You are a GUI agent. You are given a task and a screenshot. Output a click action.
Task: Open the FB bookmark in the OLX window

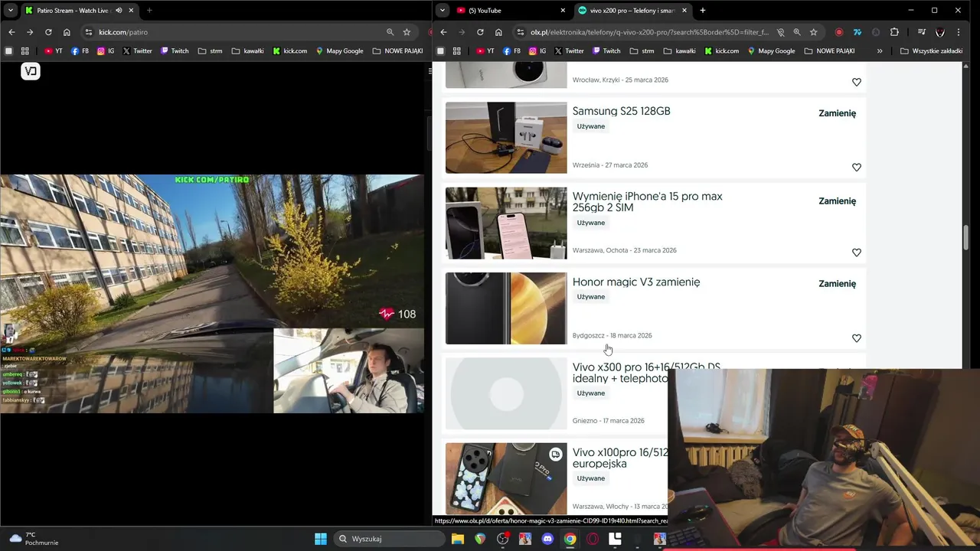click(511, 51)
